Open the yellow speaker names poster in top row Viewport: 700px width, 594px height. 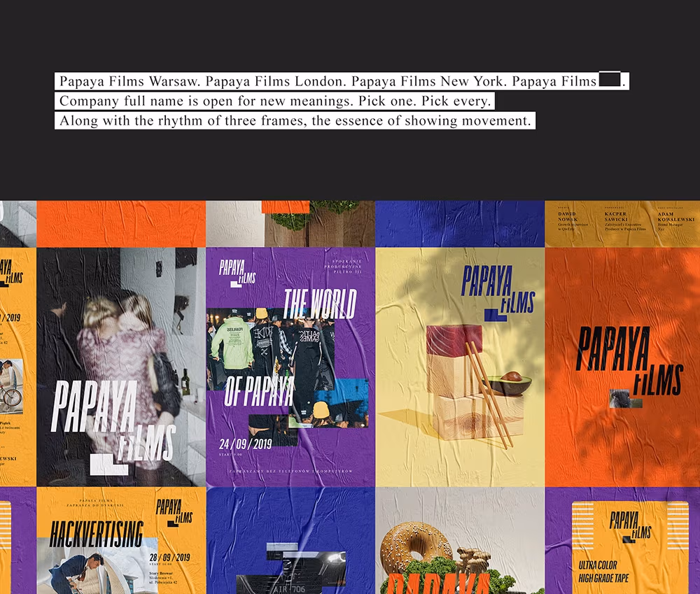click(x=622, y=224)
